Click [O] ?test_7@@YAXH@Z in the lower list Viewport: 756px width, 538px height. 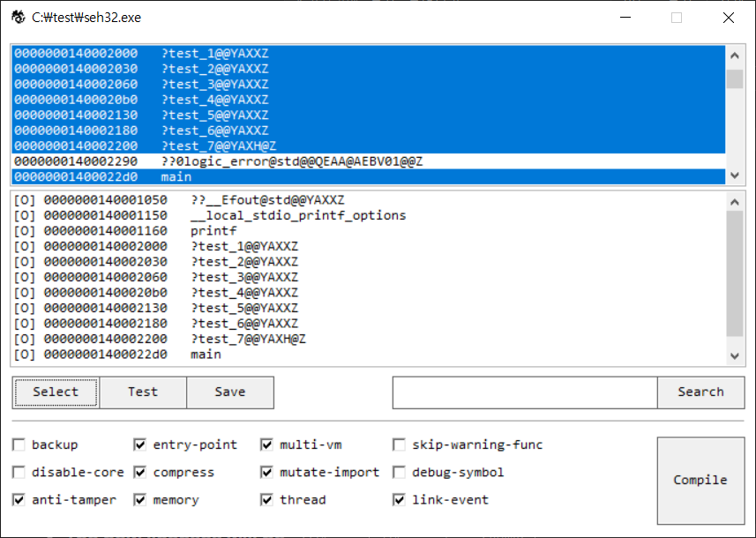369,339
